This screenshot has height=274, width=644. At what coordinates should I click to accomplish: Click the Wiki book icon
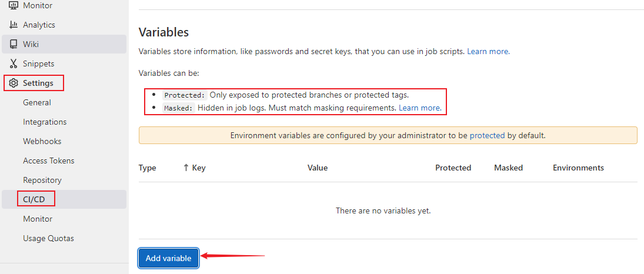click(x=14, y=44)
